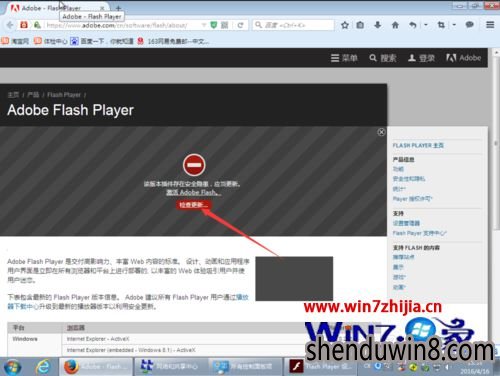The image size is (500, 376).
Task: Open the 设置管理器 sidebar link
Action: click(x=406, y=223)
